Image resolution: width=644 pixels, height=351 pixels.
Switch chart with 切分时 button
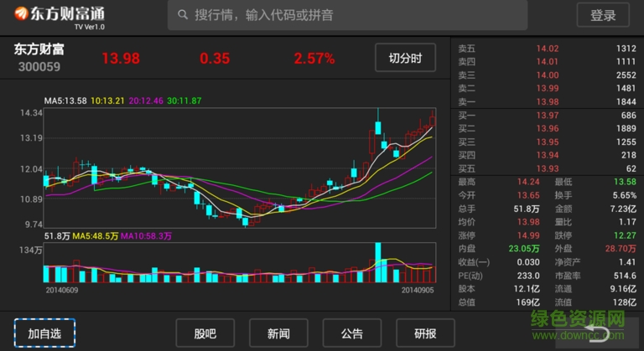(x=405, y=58)
